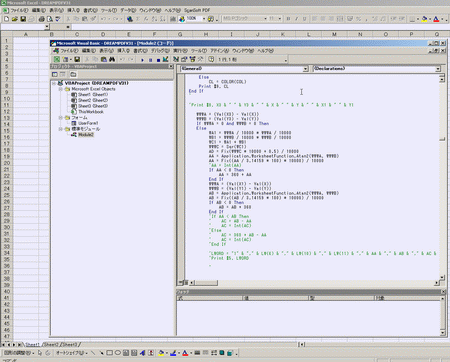This screenshot has height=362, width=450.
Task: Open the (General) object dropdown
Action: (x=305, y=69)
